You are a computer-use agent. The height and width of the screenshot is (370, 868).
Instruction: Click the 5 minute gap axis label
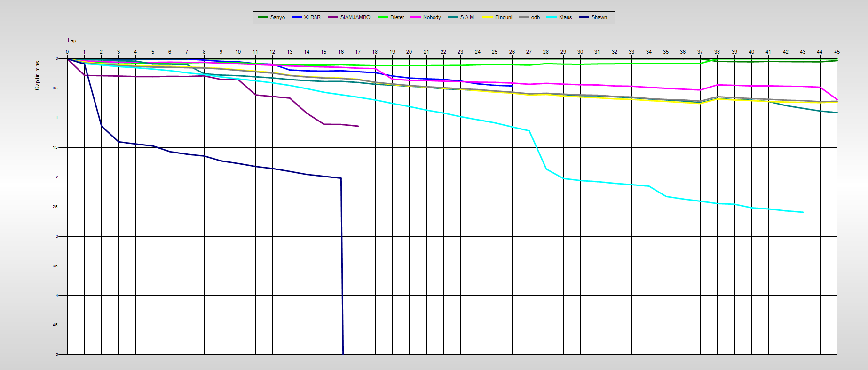coord(57,354)
